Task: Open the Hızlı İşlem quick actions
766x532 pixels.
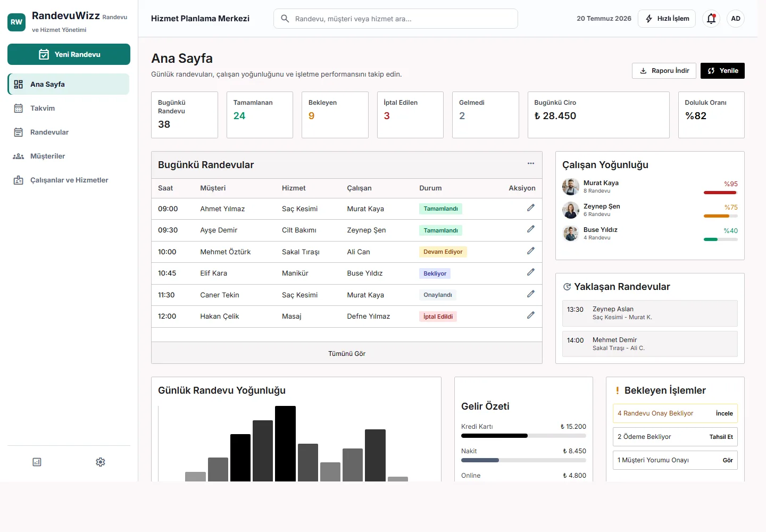Action: point(667,19)
